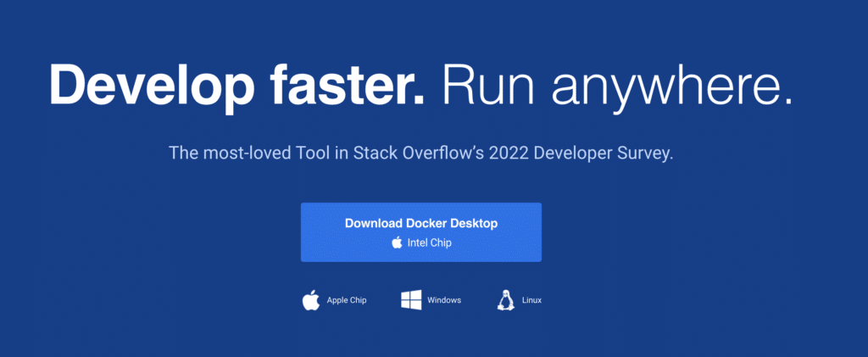Click the Linux penguin icon
The image size is (868, 357).
tap(505, 300)
